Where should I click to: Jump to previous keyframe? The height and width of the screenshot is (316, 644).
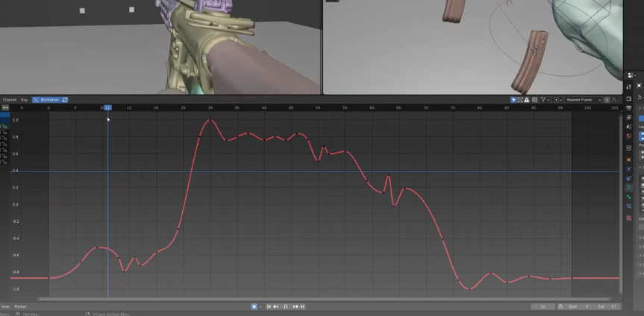pyautogui.click(x=276, y=306)
